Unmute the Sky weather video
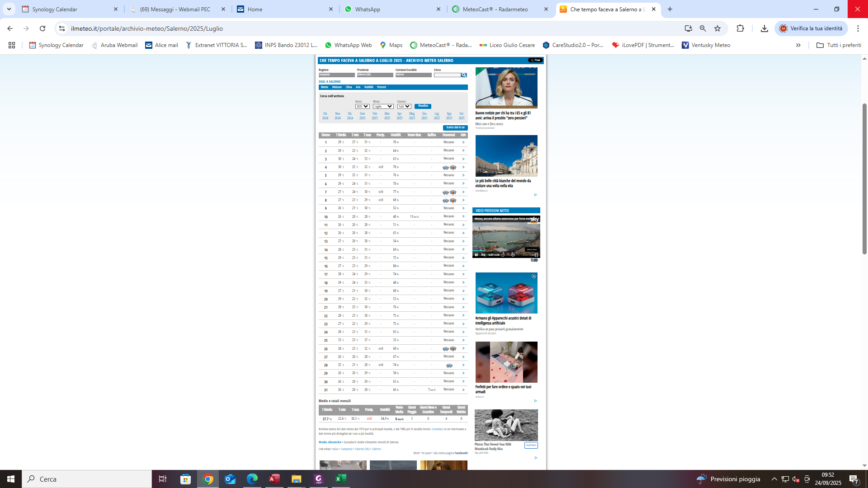The width and height of the screenshot is (868, 488). click(x=484, y=255)
